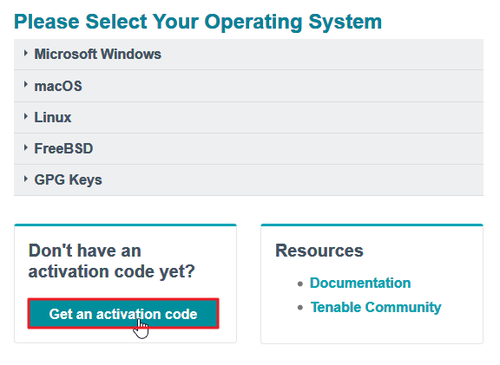Click Get an activation code button
500x365 pixels.
(x=123, y=314)
